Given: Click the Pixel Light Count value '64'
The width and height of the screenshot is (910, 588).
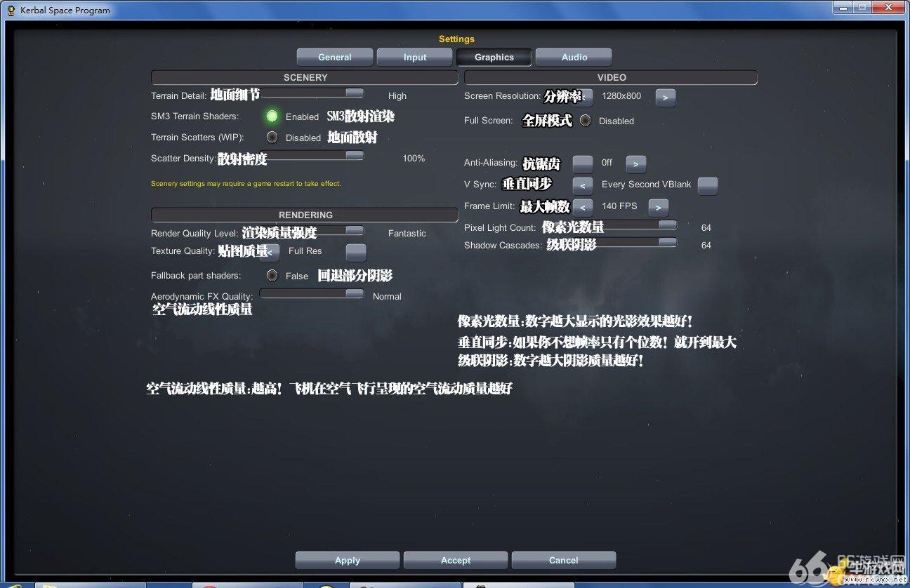Looking at the screenshot, I should pos(706,228).
